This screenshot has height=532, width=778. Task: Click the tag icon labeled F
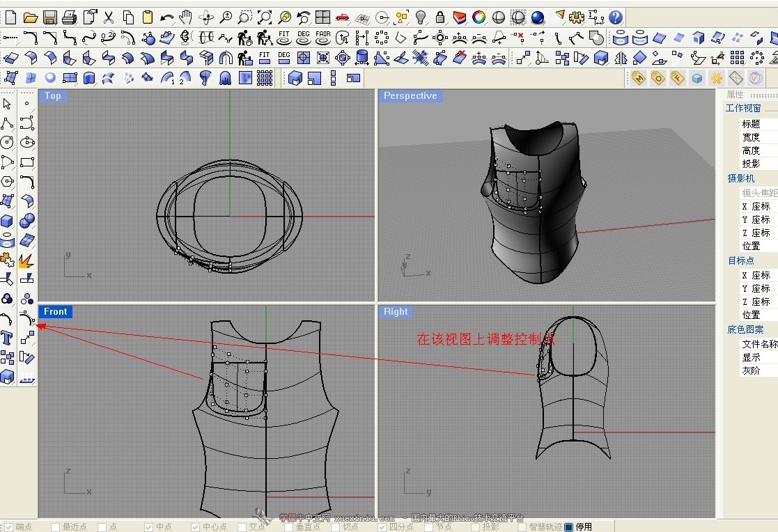677,78
